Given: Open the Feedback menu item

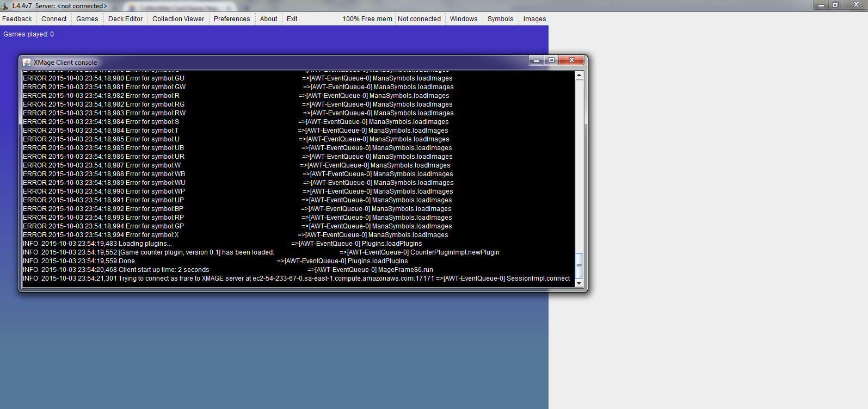Looking at the screenshot, I should click(x=17, y=19).
